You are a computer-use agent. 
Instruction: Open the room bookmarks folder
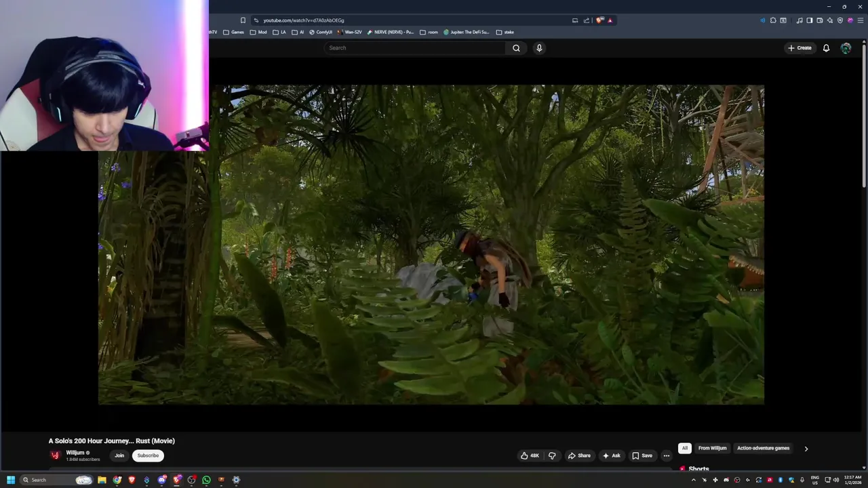429,32
